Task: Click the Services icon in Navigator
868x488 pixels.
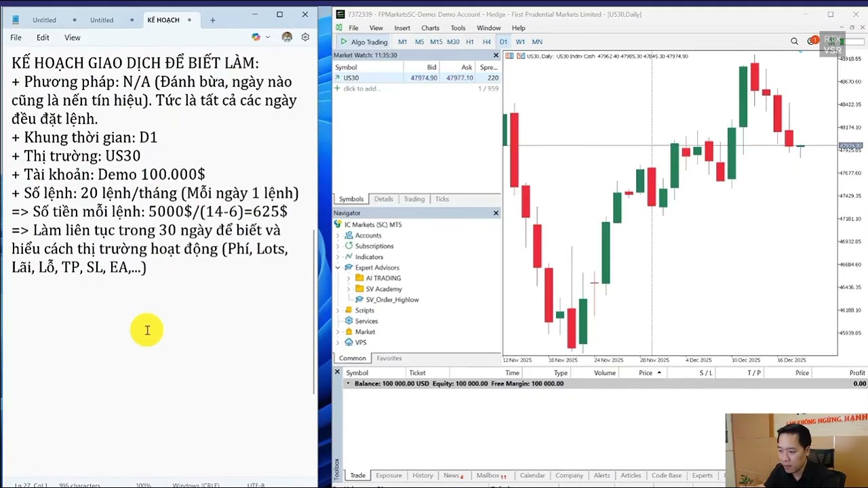Action: point(349,321)
